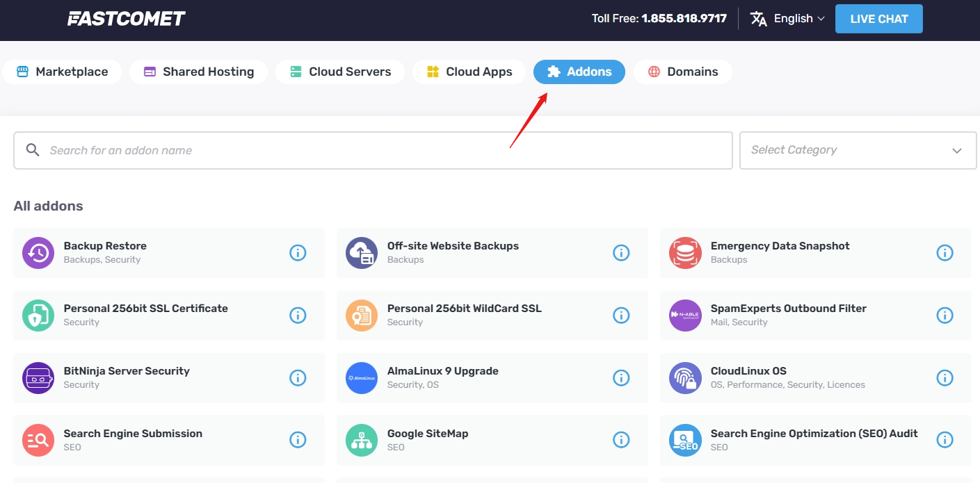Image resolution: width=980 pixels, height=483 pixels.
Task: Open the English language dropdown
Action: [x=798, y=19]
